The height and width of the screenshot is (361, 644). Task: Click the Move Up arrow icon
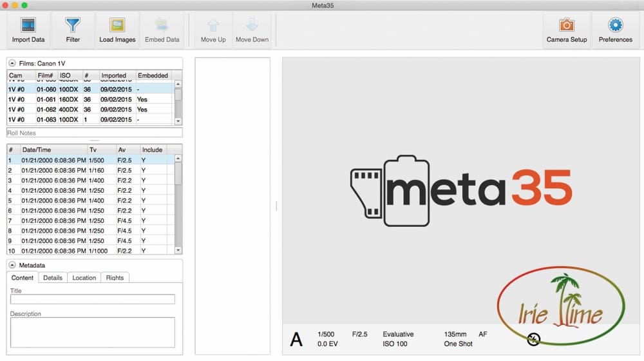coord(213,26)
